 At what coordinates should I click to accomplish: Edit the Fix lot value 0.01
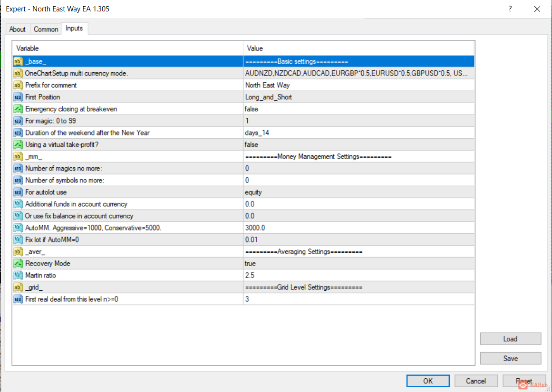[359, 239]
